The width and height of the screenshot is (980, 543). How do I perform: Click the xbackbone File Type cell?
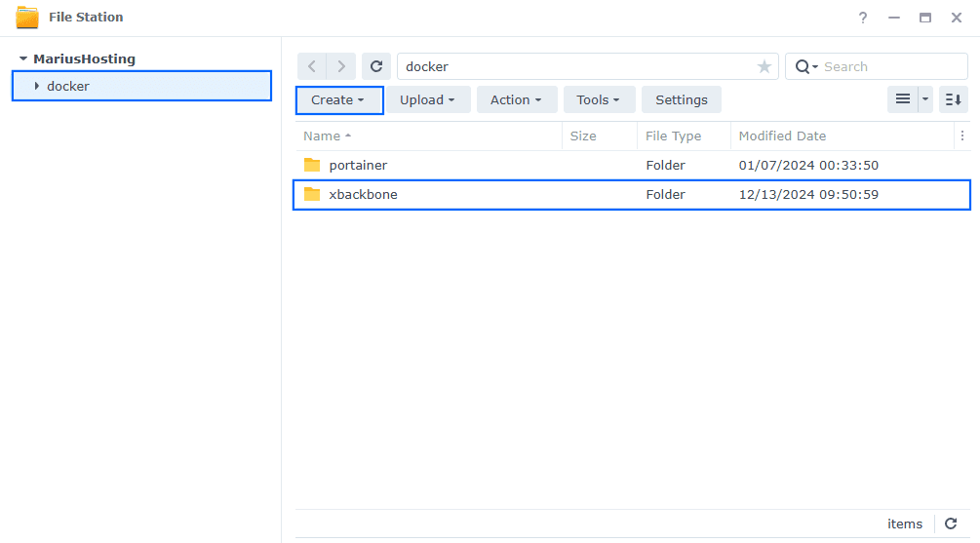pyautogui.click(x=666, y=194)
